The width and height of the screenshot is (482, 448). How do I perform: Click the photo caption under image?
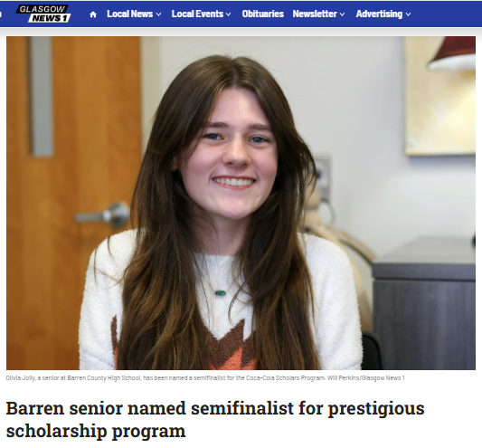[x=205, y=377]
